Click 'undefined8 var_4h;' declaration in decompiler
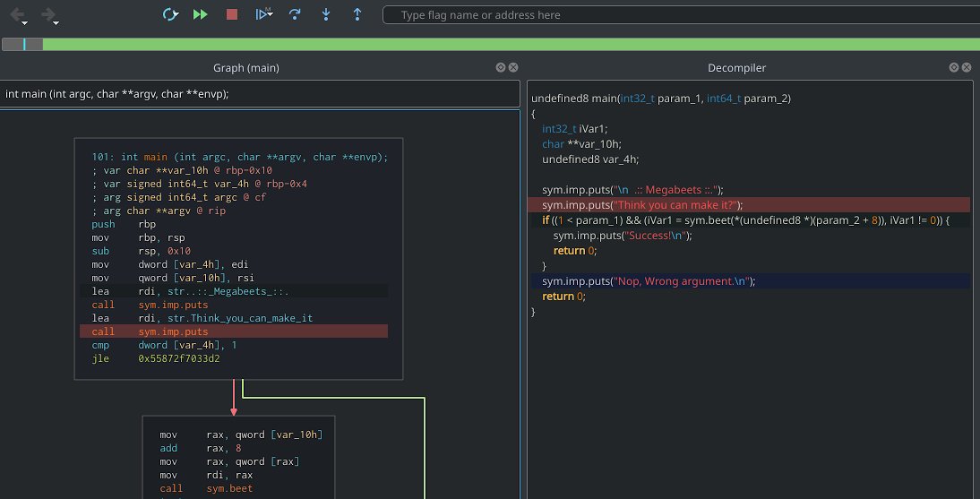 pyautogui.click(x=590, y=159)
